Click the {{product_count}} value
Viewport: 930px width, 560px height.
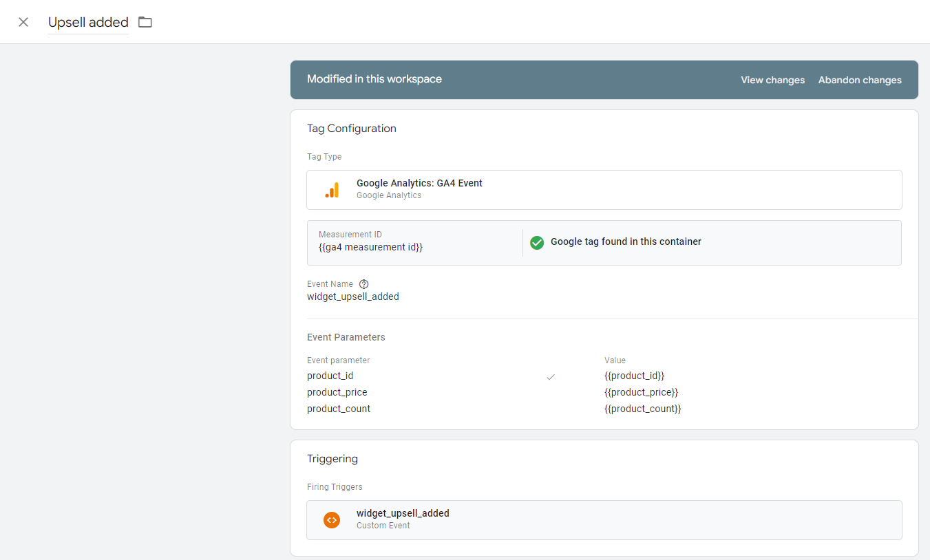tap(642, 409)
